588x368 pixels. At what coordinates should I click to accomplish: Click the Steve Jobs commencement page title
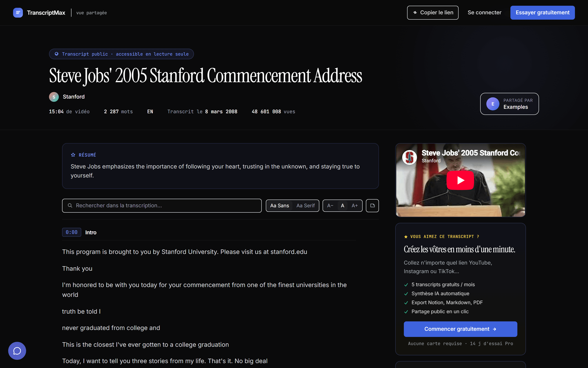tap(206, 76)
